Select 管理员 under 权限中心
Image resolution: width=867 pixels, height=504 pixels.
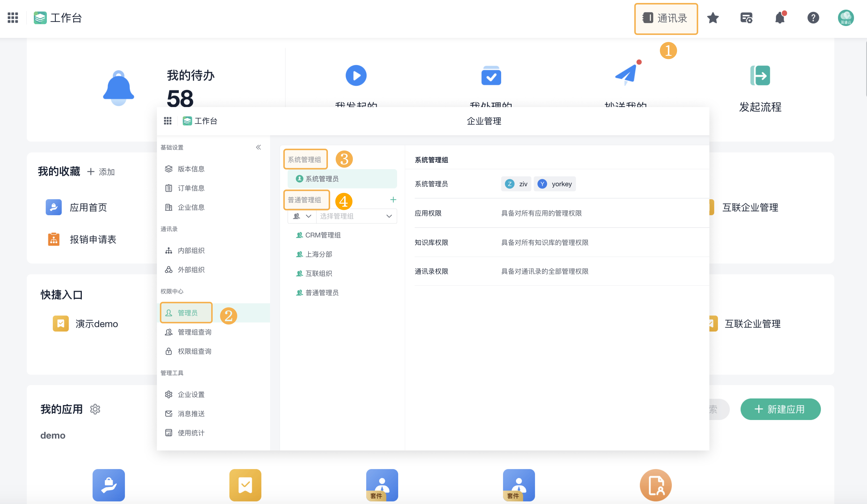coord(186,313)
